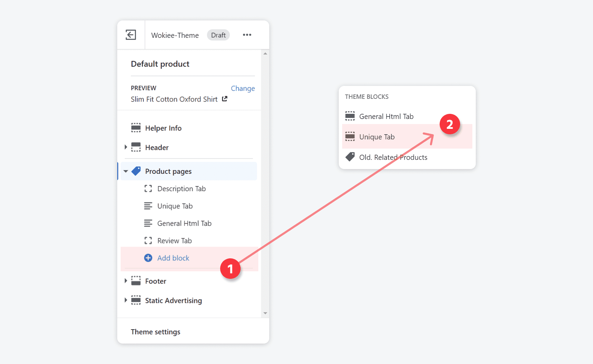Click the Draft status badge
The image size is (593, 364).
coord(218,35)
